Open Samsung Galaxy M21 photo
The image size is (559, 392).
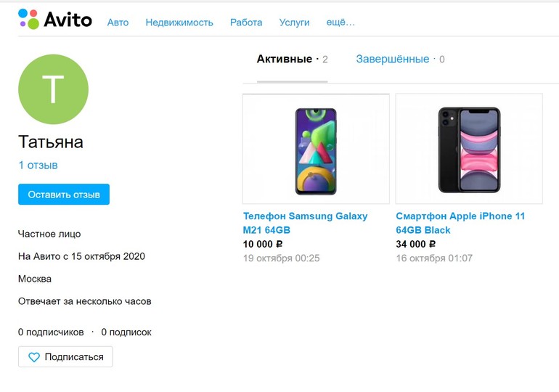[316, 149]
